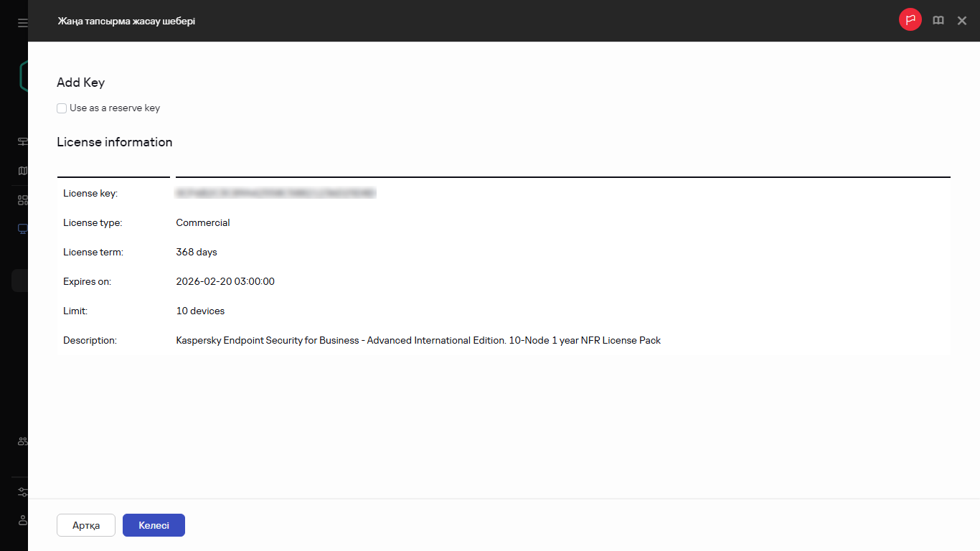Select expiry date '2026-02-20 03:00:00'

[x=225, y=281]
